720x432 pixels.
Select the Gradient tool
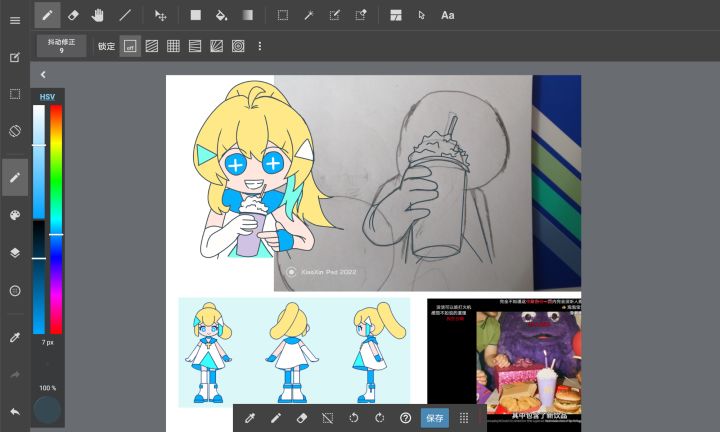(248, 16)
